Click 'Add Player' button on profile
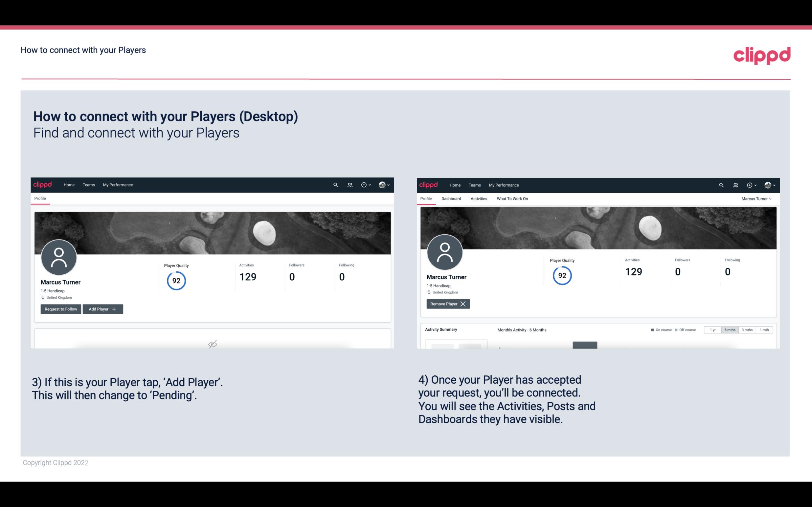Screen dimensions: 812x507 pyautogui.click(x=102, y=308)
